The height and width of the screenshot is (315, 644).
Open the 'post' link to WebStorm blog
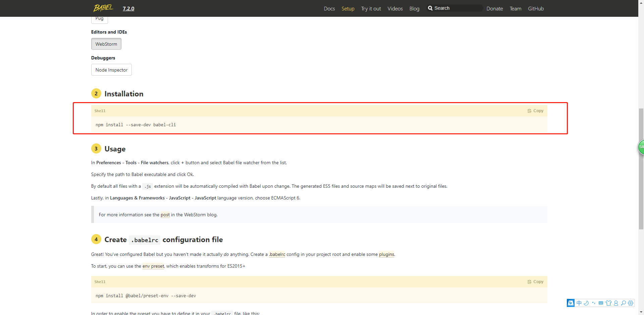tap(165, 215)
